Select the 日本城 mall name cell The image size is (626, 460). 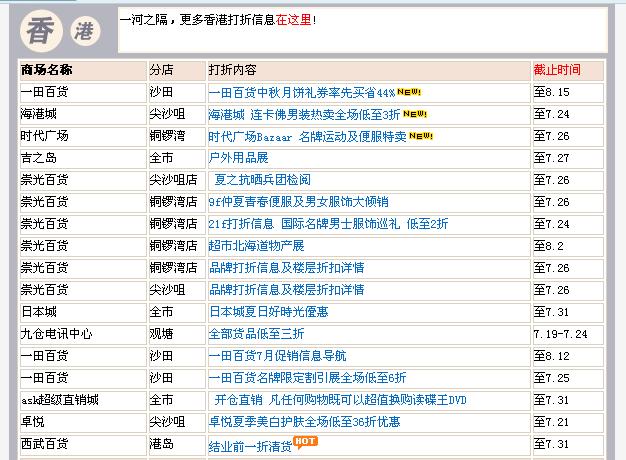pyautogui.click(x=83, y=312)
